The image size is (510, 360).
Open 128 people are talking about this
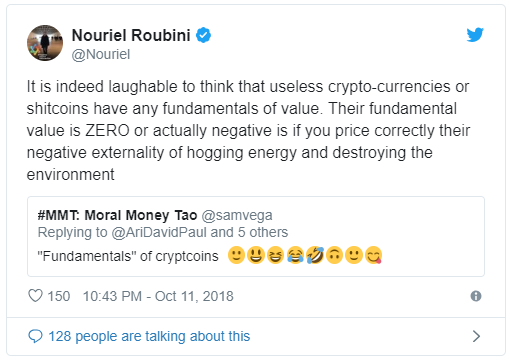coord(149,336)
